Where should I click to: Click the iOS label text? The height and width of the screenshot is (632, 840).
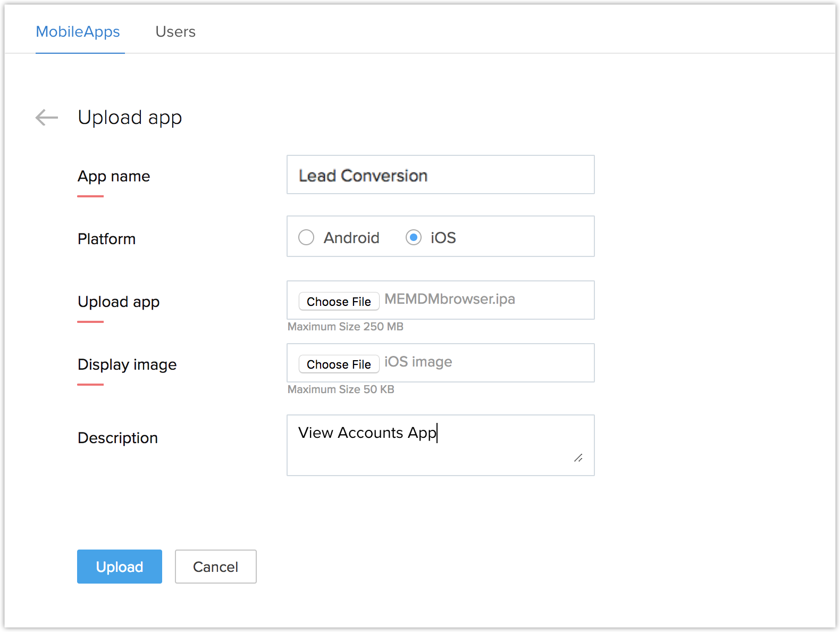click(x=443, y=238)
